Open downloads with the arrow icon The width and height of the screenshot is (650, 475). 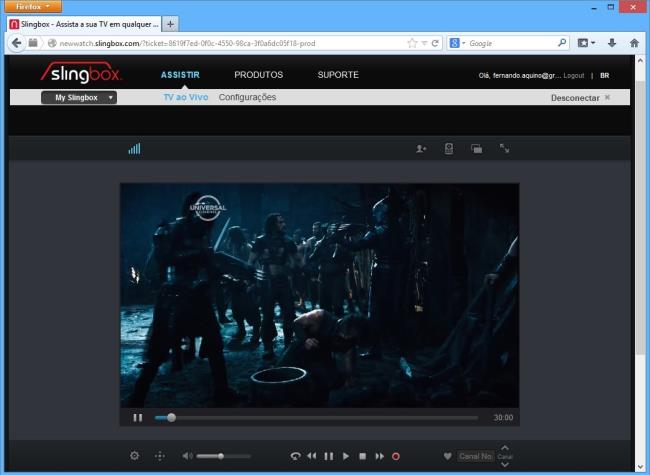coord(612,43)
